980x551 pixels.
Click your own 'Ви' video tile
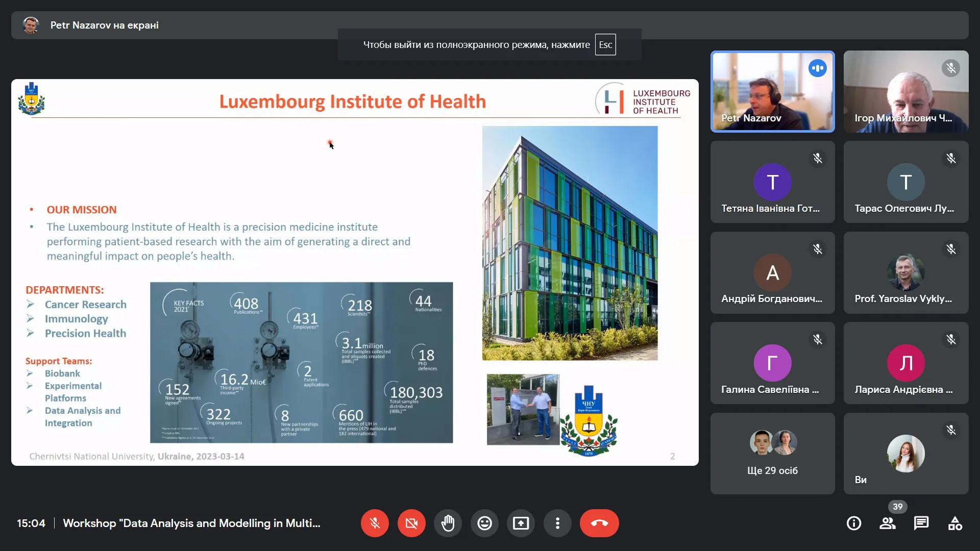coord(906,454)
